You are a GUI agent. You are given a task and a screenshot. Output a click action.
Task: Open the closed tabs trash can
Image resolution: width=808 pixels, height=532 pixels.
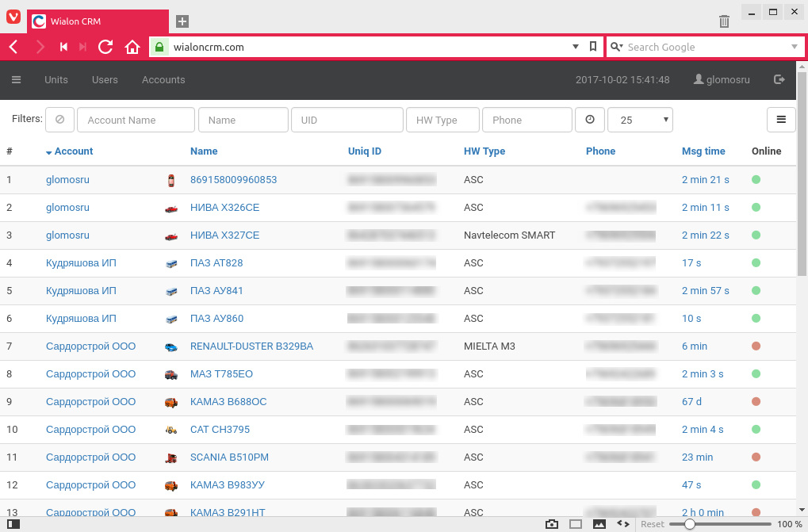point(724,21)
